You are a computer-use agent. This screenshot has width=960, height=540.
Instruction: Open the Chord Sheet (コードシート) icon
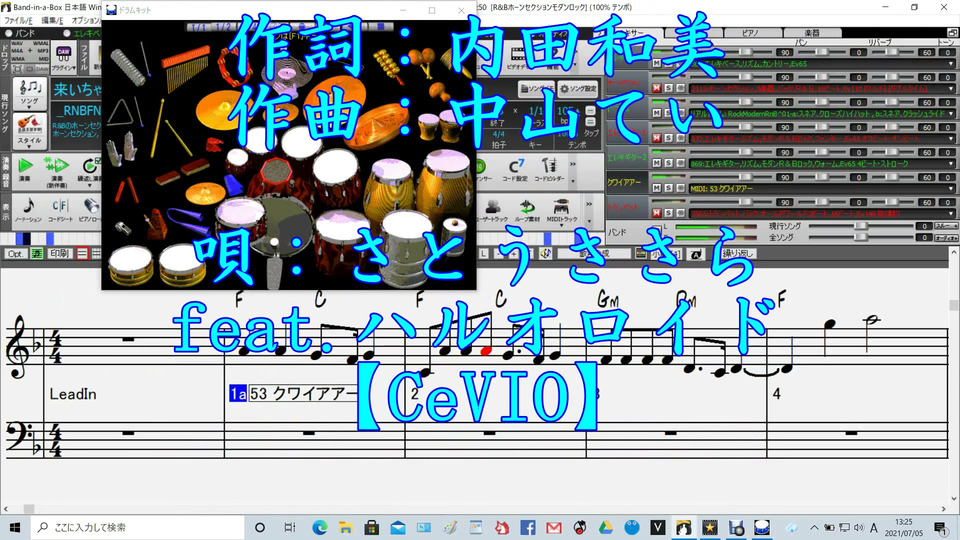coord(60,210)
